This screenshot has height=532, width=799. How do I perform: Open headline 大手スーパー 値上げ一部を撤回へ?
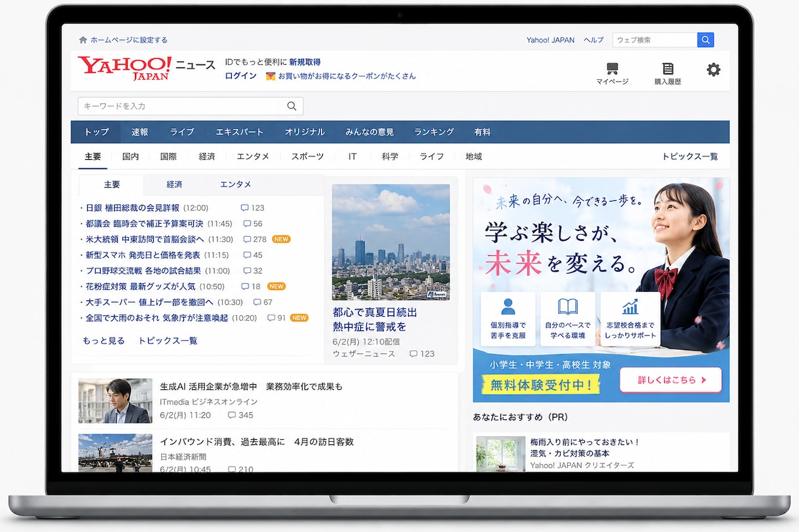click(x=149, y=302)
